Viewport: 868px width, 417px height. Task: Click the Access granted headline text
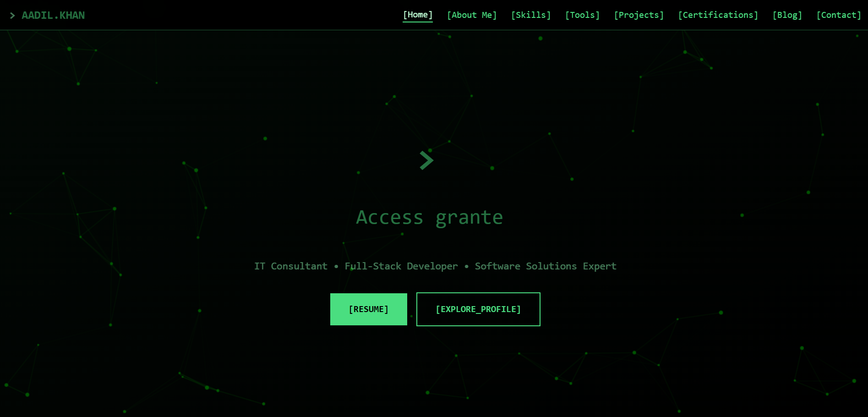tap(430, 217)
